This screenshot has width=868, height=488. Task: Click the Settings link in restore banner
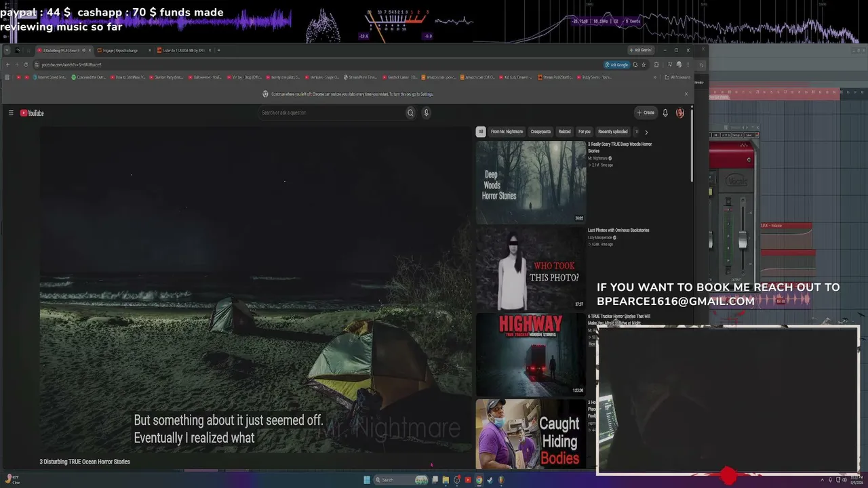coord(427,94)
